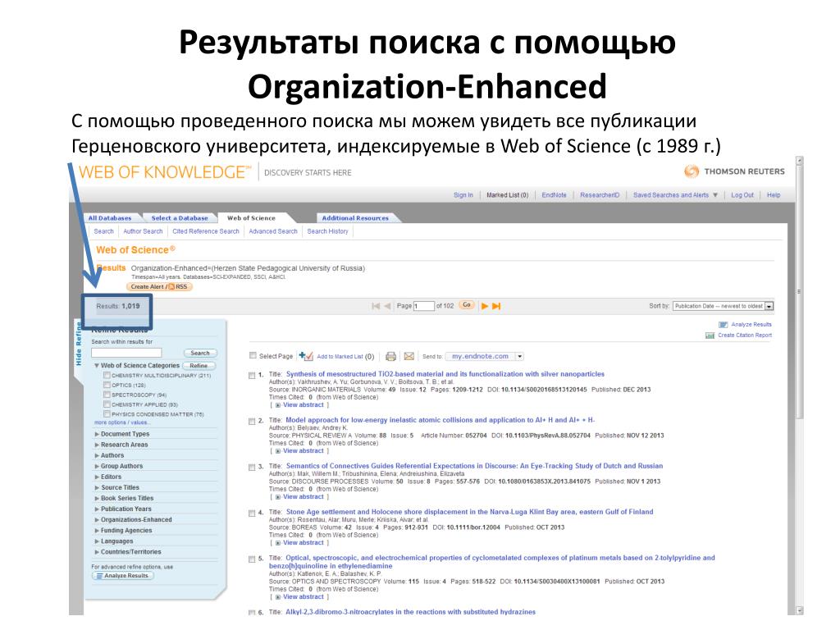Click in the page number field
Image resolution: width=840 pixels, height=630 pixels.
pos(423,306)
